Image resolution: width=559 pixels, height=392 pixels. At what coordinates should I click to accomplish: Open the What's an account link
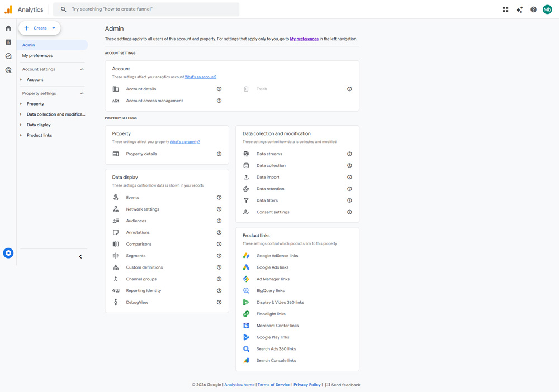[200, 77]
